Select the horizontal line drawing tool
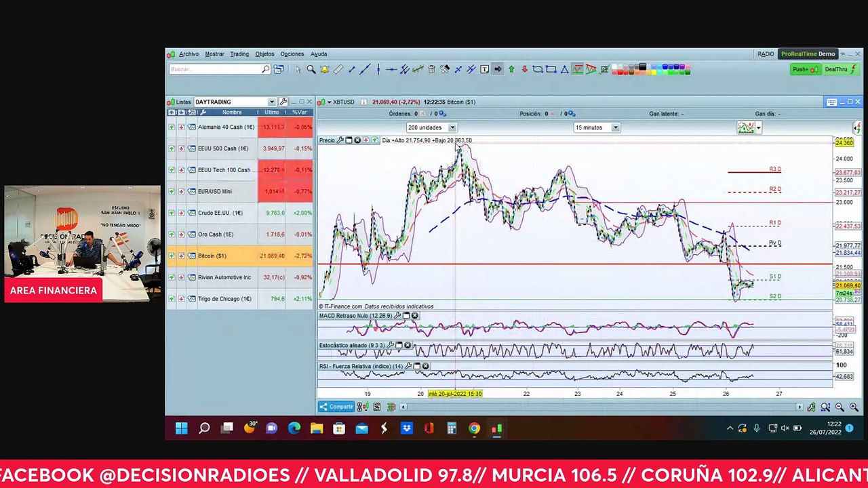Screen dimensions: 868x488 391,69
